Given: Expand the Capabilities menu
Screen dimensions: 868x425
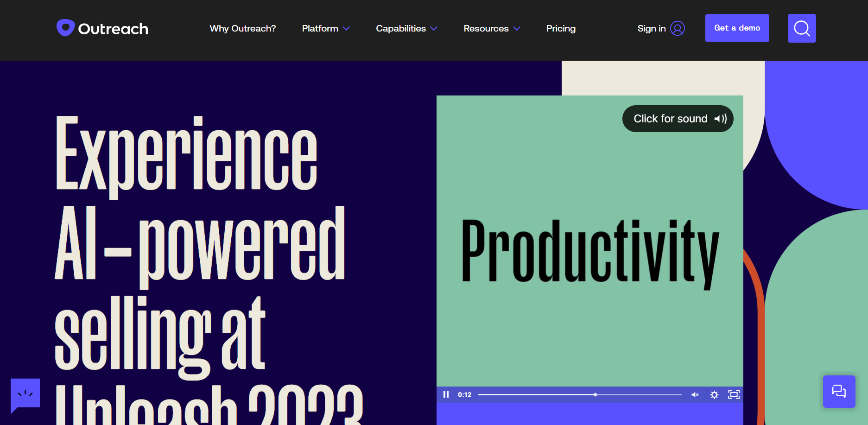Looking at the screenshot, I should [x=406, y=28].
